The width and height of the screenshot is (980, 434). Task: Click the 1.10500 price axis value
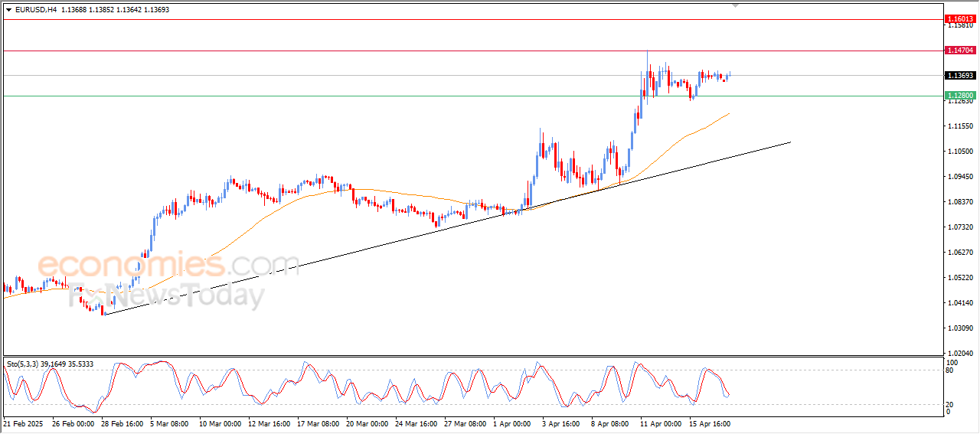(959, 152)
